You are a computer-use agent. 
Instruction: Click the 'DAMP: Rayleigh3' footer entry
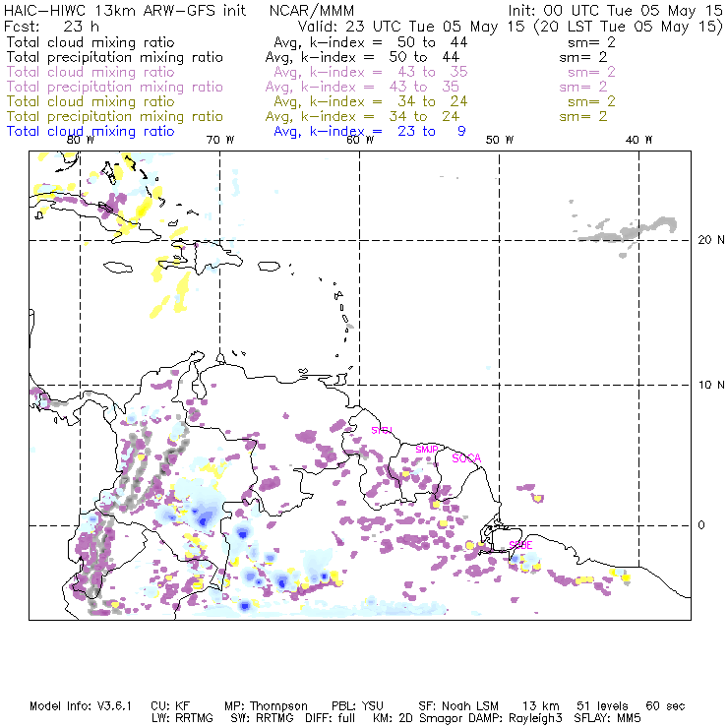coord(515,718)
